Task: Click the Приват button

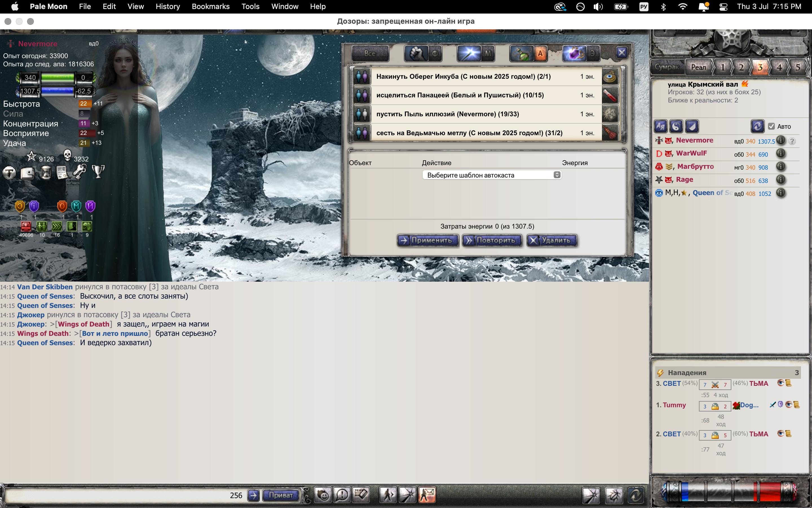Action: (x=281, y=495)
